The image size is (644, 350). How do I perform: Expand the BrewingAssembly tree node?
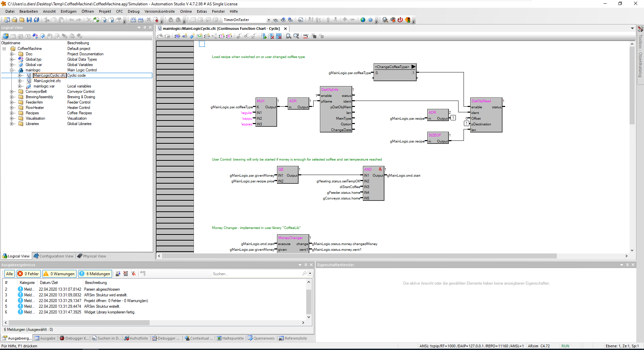(12, 97)
